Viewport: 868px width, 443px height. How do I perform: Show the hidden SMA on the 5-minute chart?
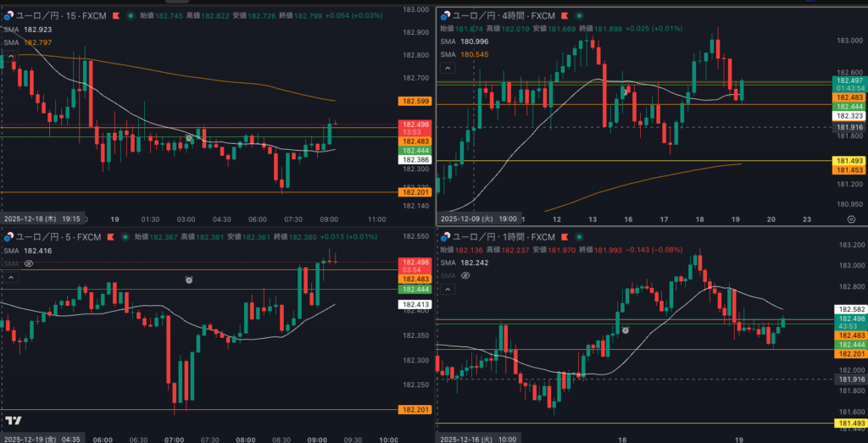pyautogui.click(x=29, y=263)
